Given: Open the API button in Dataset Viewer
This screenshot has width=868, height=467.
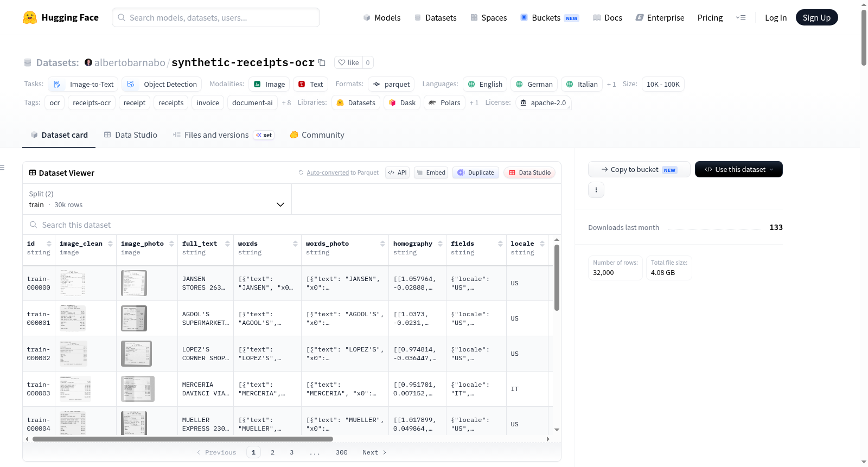Looking at the screenshot, I should click(x=397, y=172).
